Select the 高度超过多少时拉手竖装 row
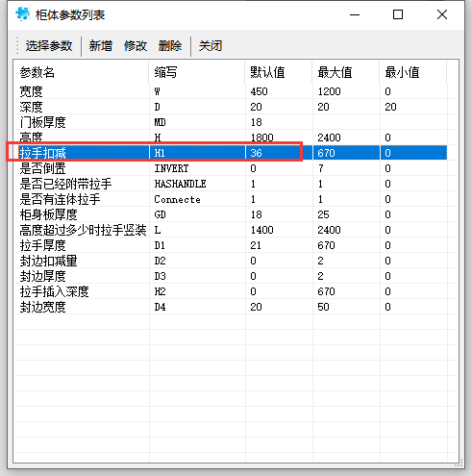 click(231, 230)
